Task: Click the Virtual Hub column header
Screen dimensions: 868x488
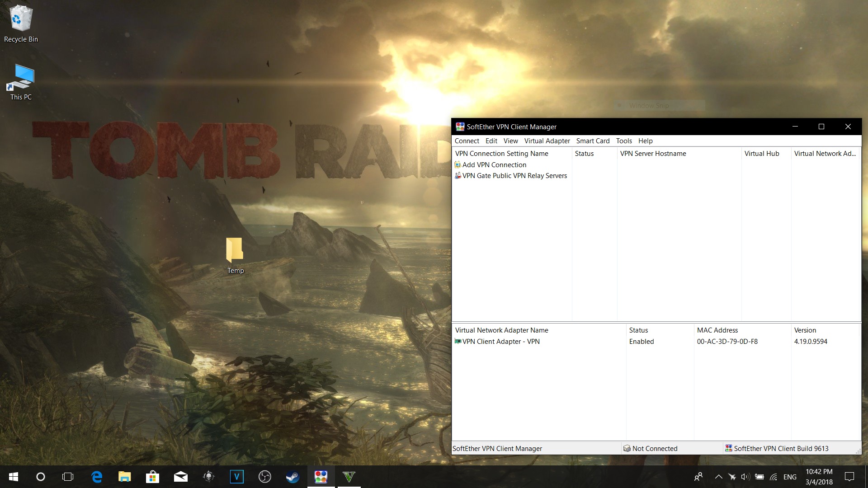Action: click(x=761, y=154)
